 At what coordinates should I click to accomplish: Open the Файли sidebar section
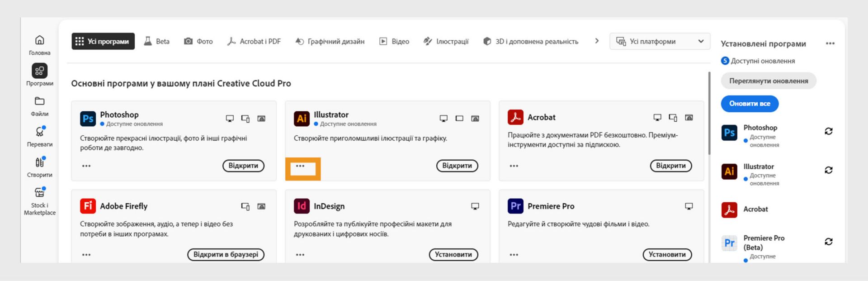(x=40, y=101)
